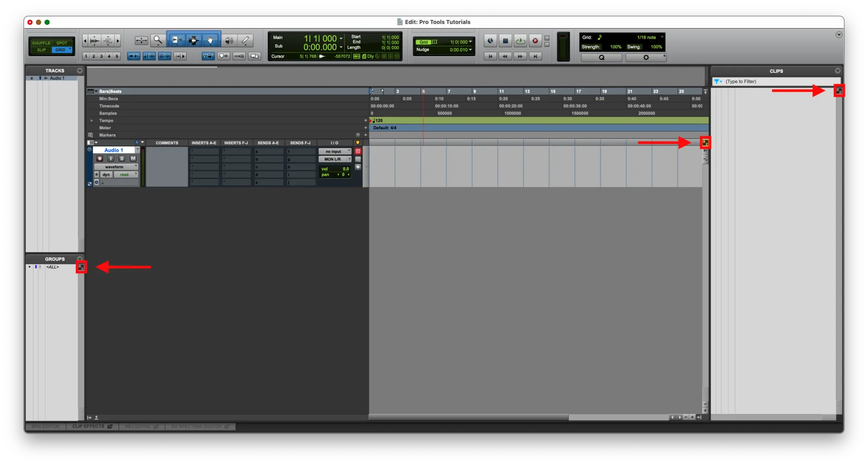Record-enable the Audio 1 track
The height and width of the screenshot is (465, 868).
click(99, 158)
